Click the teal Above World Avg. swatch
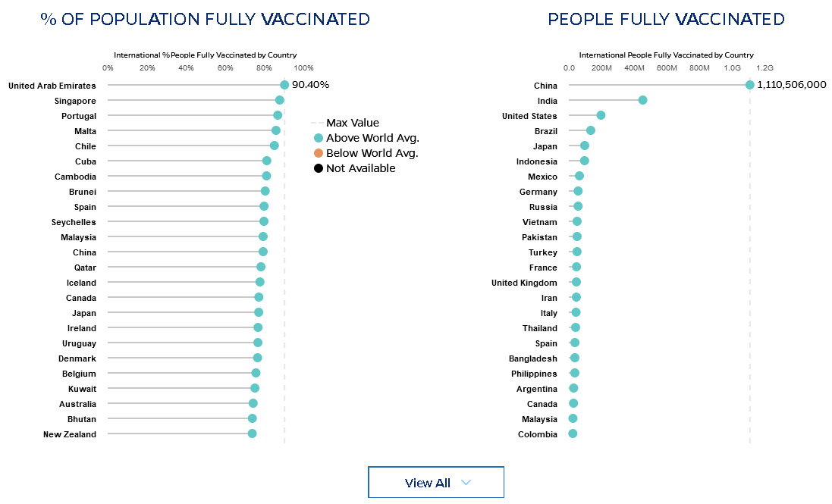The image size is (832, 504). [319, 138]
